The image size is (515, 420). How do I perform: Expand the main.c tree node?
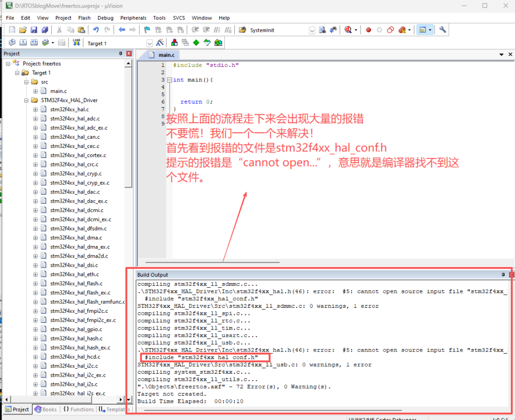36,91
